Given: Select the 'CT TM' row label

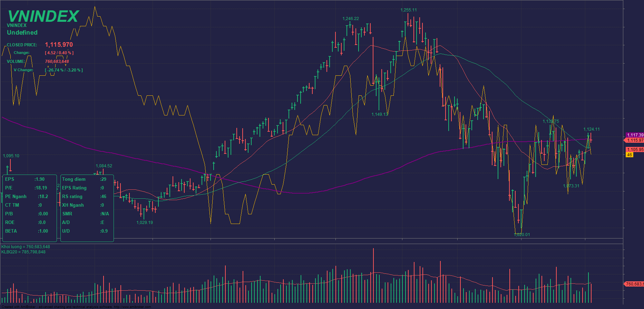Looking at the screenshot, I should 12,205.
